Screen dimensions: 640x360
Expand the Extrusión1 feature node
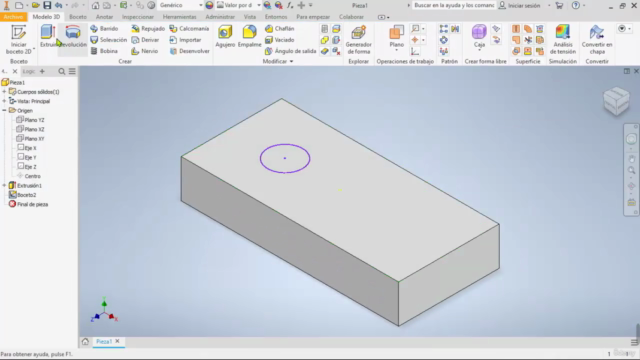(x=4, y=185)
